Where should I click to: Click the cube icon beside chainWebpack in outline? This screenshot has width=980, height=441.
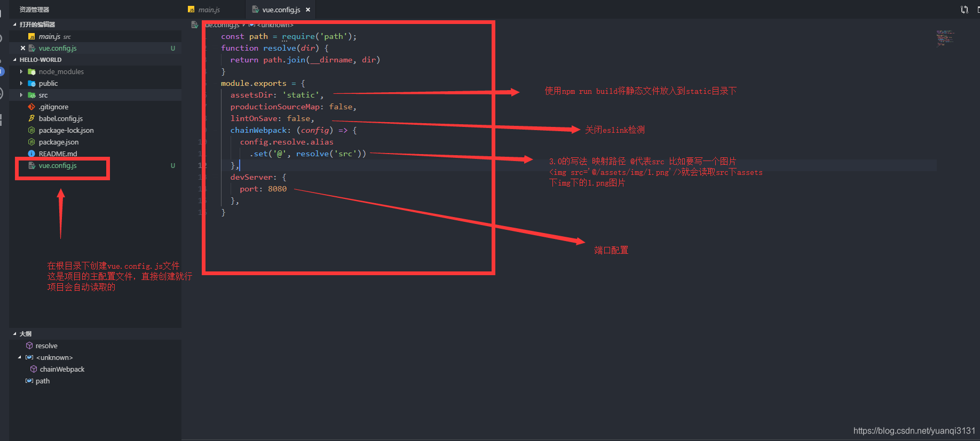34,369
